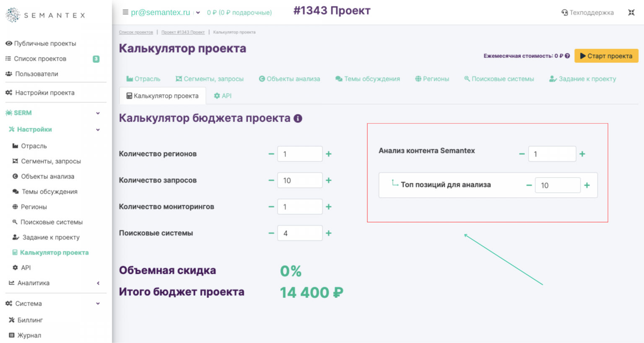Image resolution: width=644 pixels, height=343 pixels.
Task: Collapse the SERM sidebar section
Action: (98, 113)
